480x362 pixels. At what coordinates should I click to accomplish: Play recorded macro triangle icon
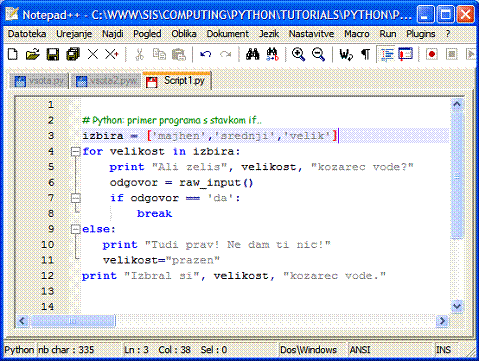coord(471,54)
